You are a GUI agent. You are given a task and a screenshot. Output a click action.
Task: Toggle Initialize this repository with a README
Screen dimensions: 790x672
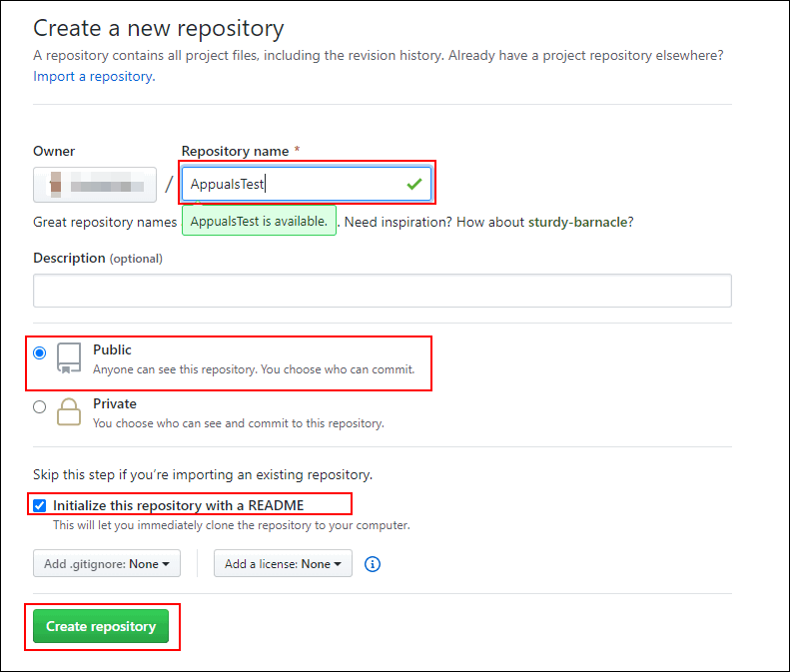[39, 505]
